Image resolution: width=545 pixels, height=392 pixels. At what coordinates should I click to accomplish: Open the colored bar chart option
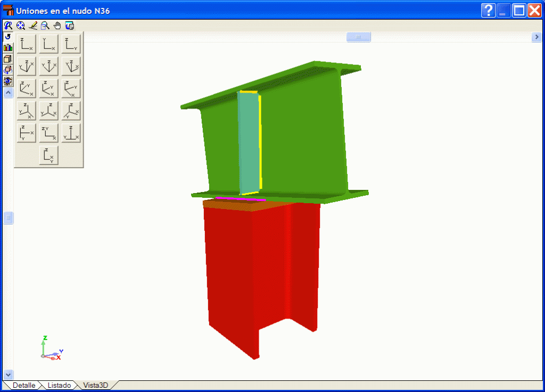(x=8, y=47)
